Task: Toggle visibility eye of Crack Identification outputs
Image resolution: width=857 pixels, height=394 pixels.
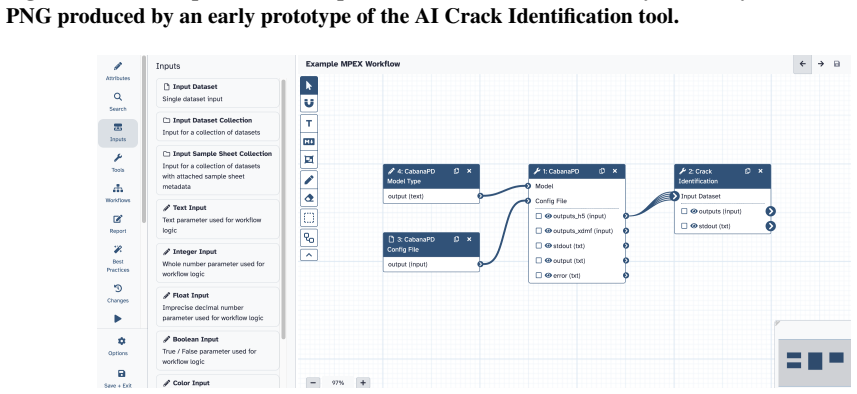Action: [x=694, y=211]
